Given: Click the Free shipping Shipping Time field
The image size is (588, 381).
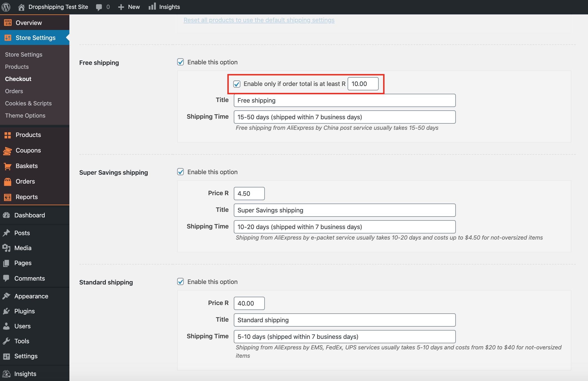Looking at the screenshot, I should tap(344, 117).
